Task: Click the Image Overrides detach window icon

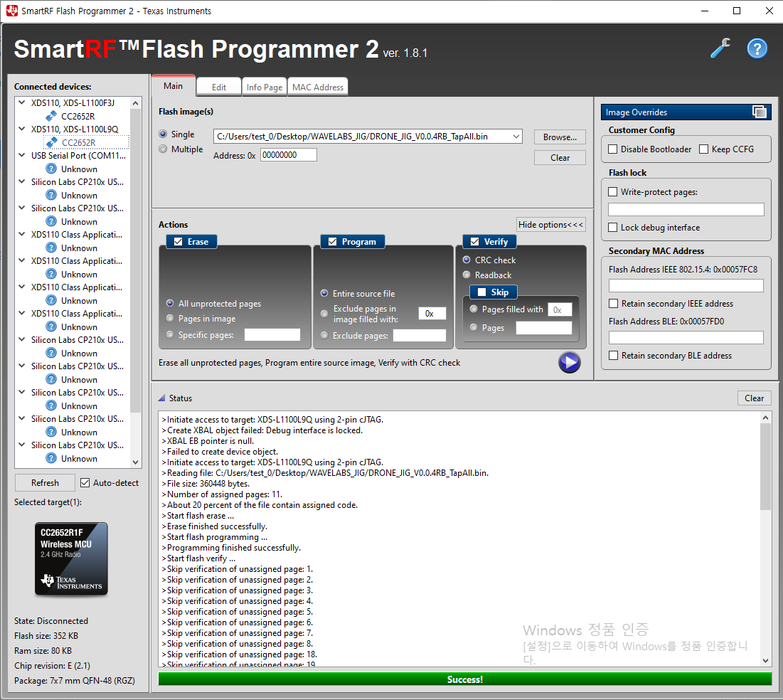Action: coord(759,112)
